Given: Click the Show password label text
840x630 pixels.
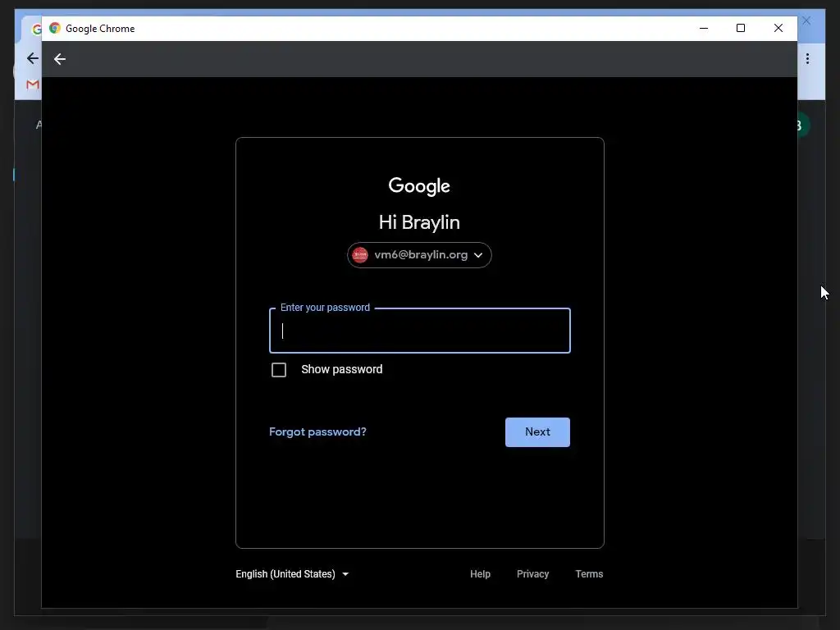Looking at the screenshot, I should click(x=342, y=369).
